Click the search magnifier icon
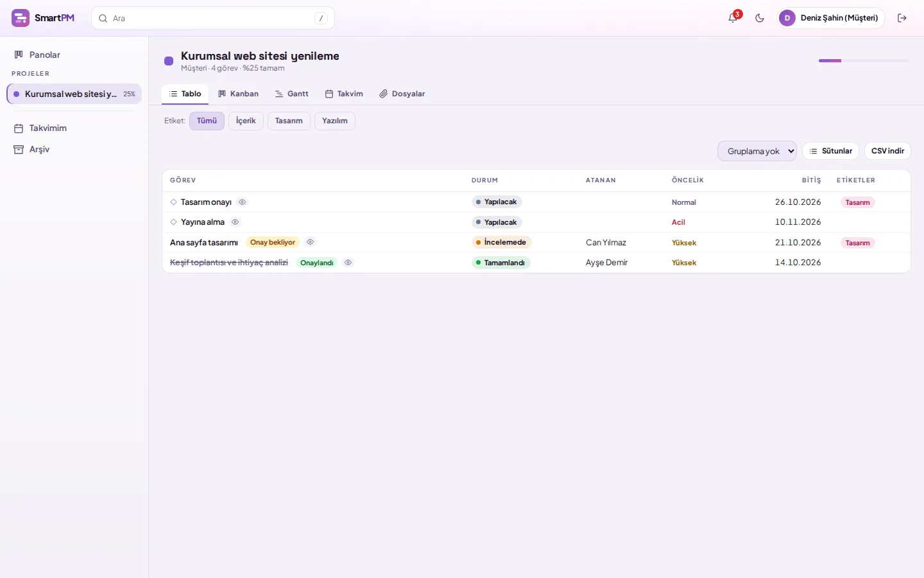The image size is (924, 578). pyautogui.click(x=103, y=19)
